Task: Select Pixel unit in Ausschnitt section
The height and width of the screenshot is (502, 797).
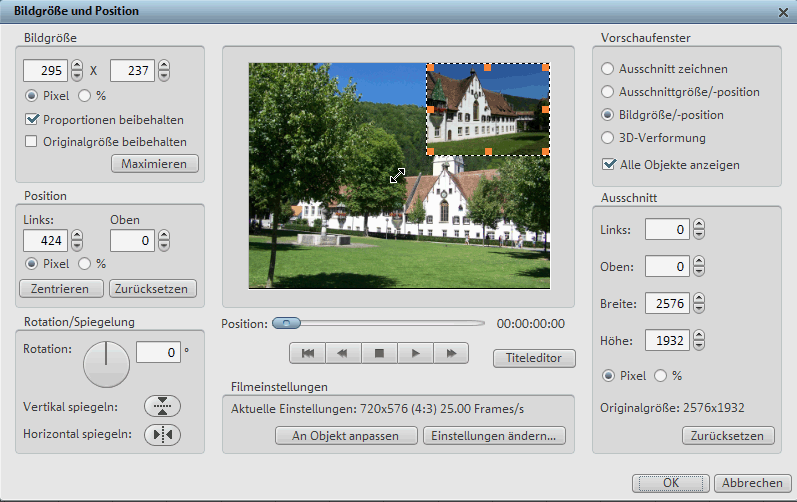Action: coord(608,375)
